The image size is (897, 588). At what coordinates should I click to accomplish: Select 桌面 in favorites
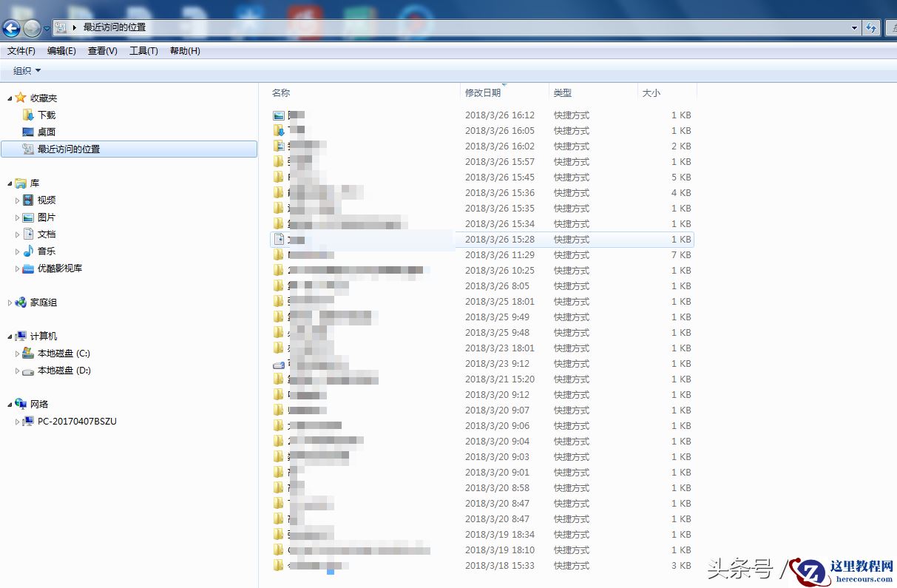pyautogui.click(x=47, y=132)
